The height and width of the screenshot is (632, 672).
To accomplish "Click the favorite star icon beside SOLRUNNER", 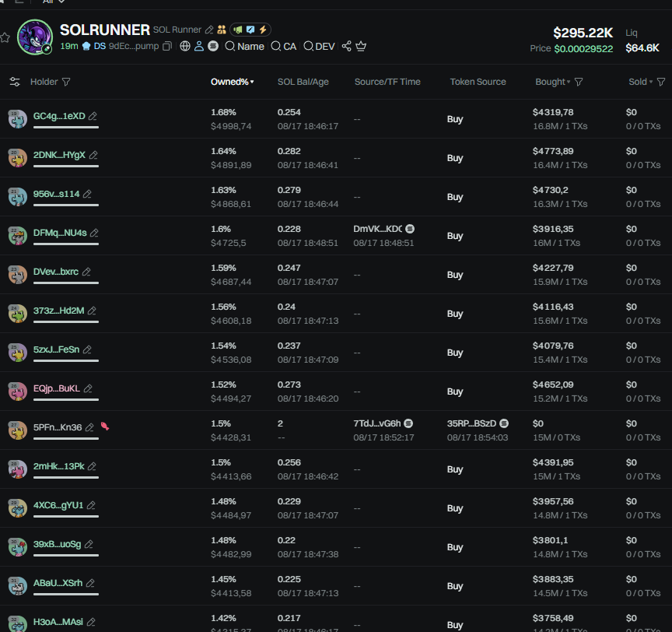I will point(5,37).
